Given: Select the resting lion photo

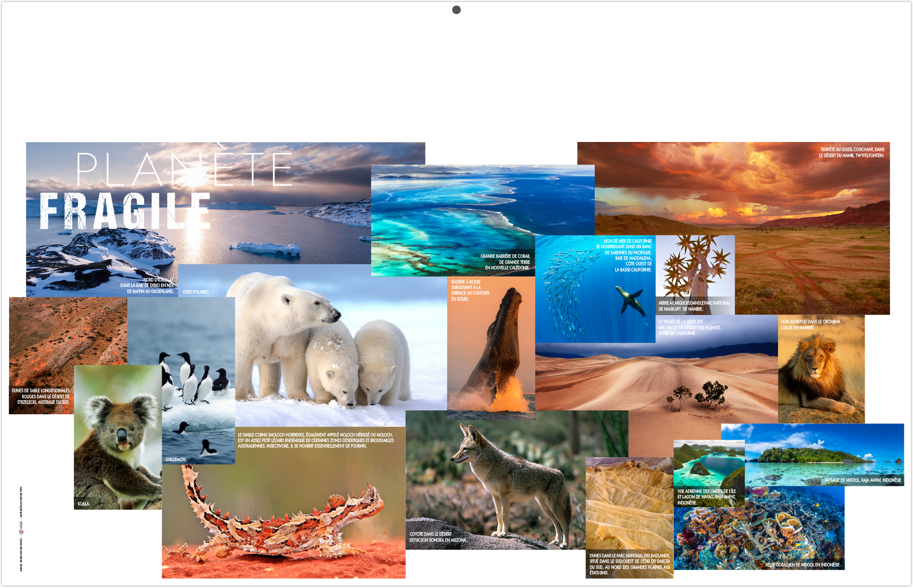Looking at the screenshot, I should (x=821, y=373).
